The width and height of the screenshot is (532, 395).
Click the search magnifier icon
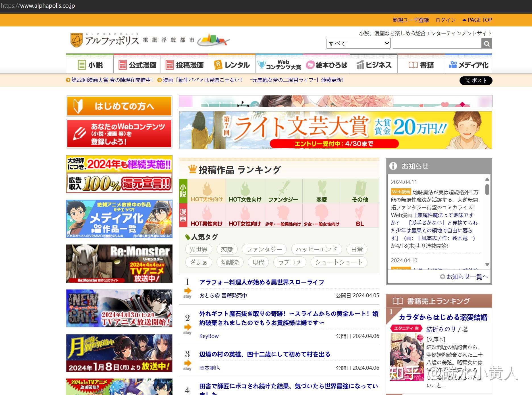click(487, 43)
